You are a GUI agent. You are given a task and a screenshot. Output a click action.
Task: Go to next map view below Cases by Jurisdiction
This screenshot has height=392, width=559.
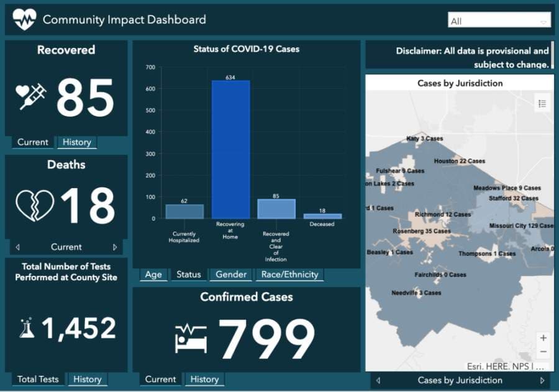(542, 381)
